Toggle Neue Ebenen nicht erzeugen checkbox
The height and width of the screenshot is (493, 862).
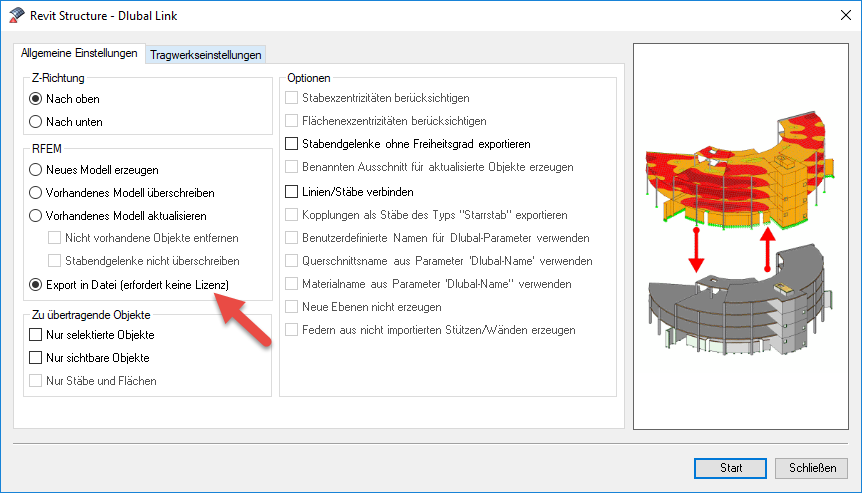(x=291, y=307)
